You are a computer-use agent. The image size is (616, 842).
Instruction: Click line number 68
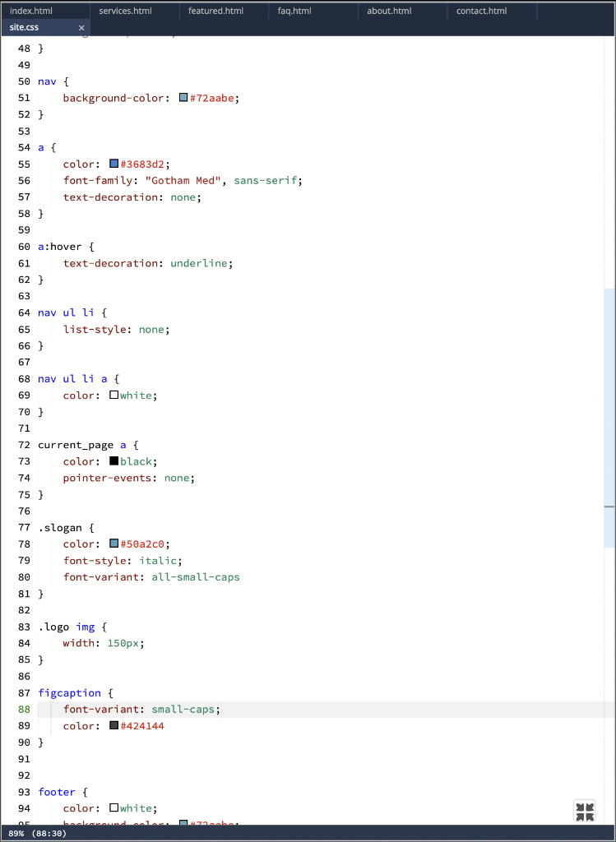coord(24,379)
